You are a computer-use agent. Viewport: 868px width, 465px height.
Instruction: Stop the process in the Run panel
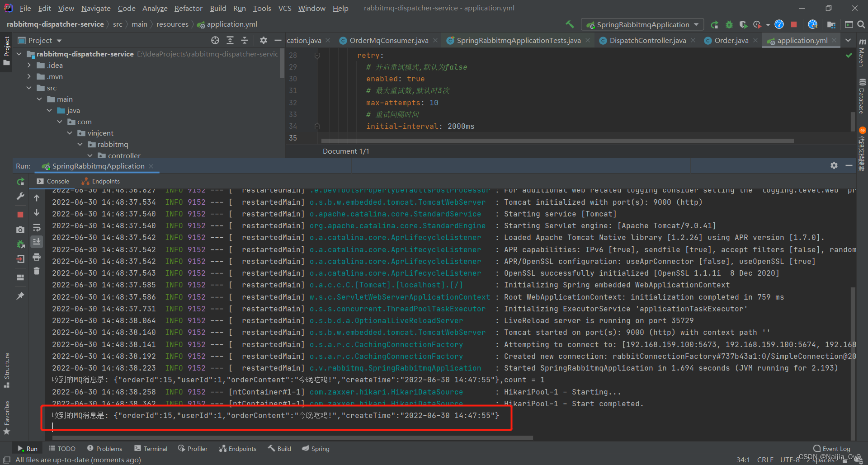20,214
